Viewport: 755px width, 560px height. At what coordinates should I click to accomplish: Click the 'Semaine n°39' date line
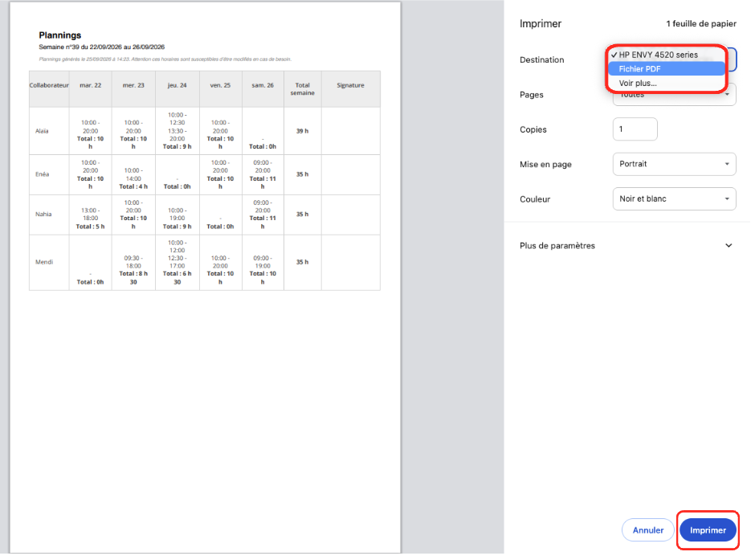pos(102,47)
